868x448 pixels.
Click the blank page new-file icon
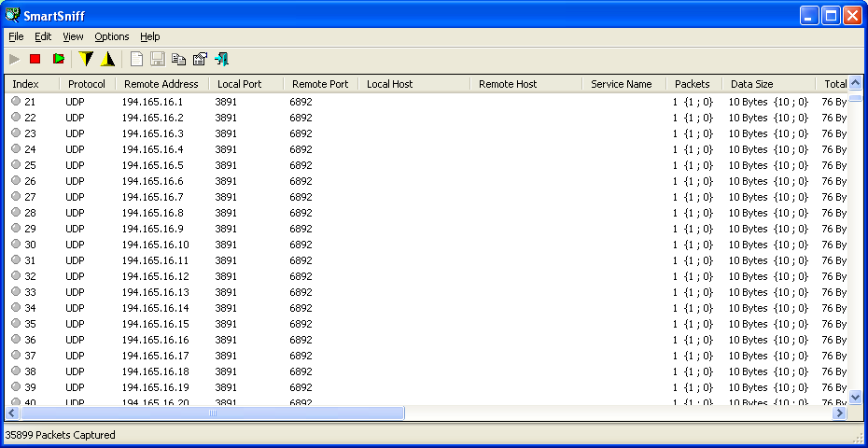136,59
